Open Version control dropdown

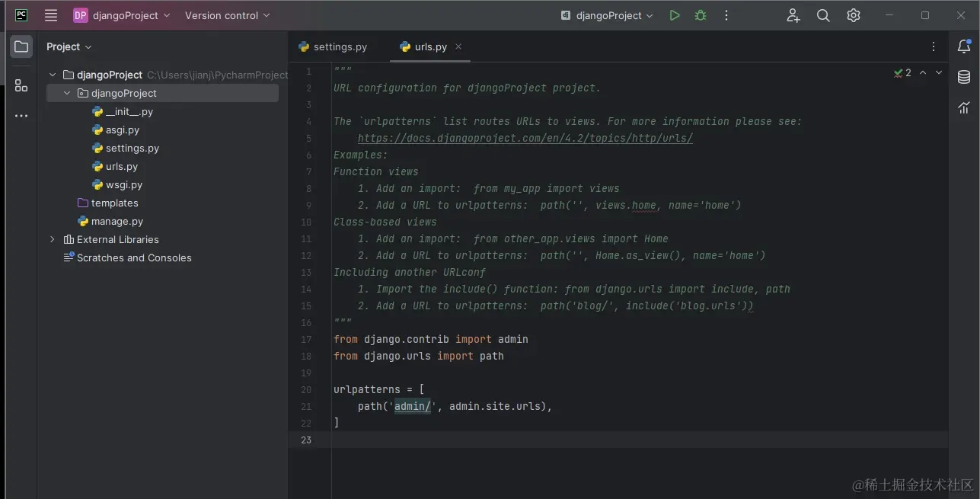[228, 15]
